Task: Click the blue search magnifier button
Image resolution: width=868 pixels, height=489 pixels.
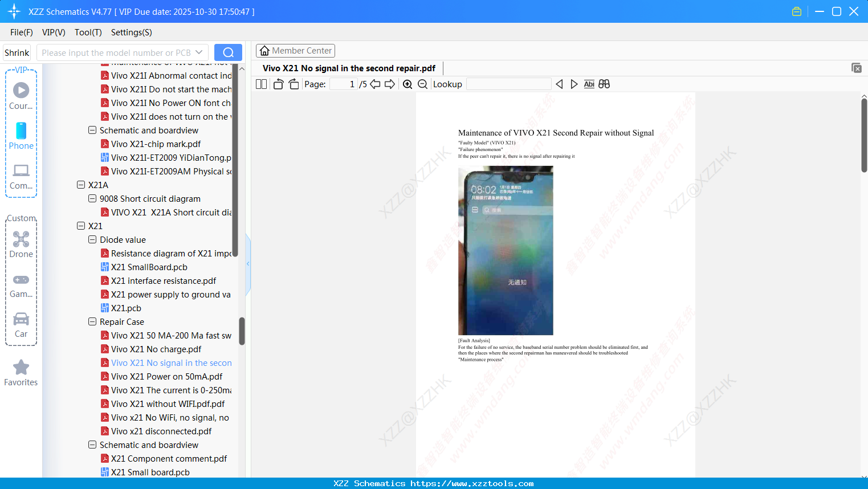Action: coord(228,52)
